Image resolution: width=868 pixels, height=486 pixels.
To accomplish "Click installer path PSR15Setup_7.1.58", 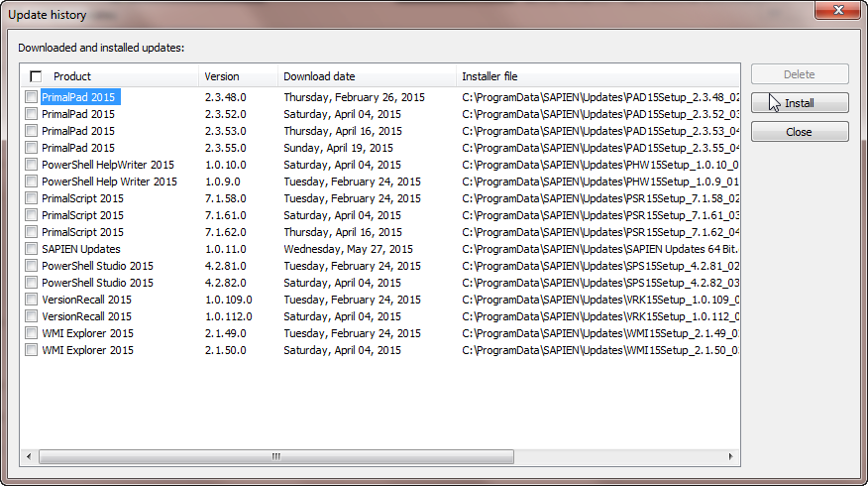I will pos(600,198).
